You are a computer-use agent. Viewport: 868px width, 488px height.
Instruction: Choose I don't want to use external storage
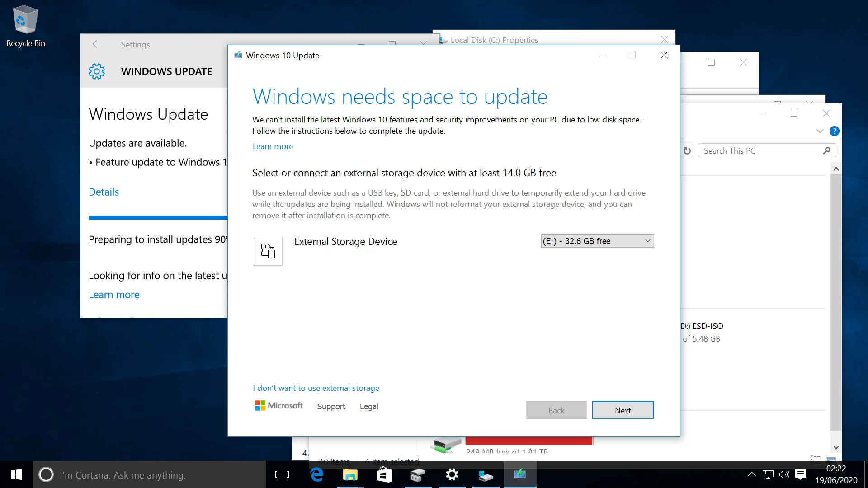point(316,388)
